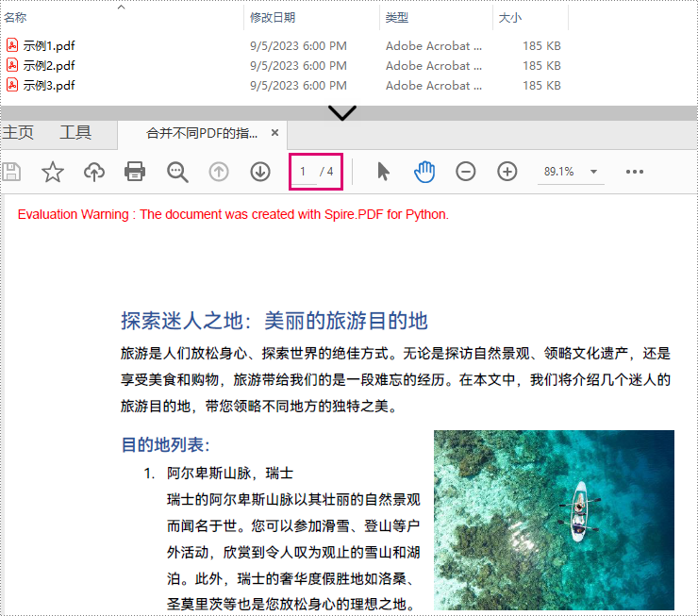Switch to the 主页 tab
Screen dimensions: 698x616
(18, 133)
